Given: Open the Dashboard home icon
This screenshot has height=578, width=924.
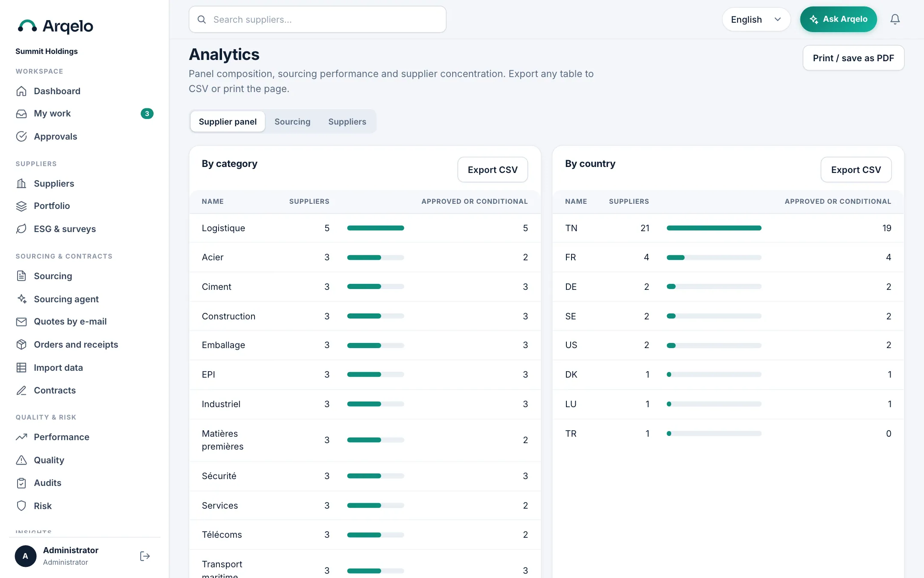Looking at the screenshot, I should click(x=21, y=91).
